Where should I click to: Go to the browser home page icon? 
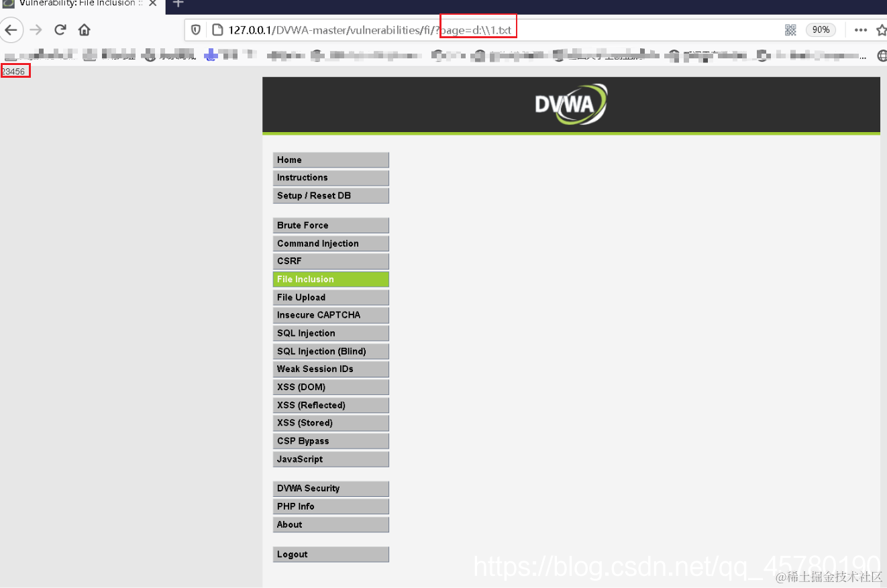point(84,30)
